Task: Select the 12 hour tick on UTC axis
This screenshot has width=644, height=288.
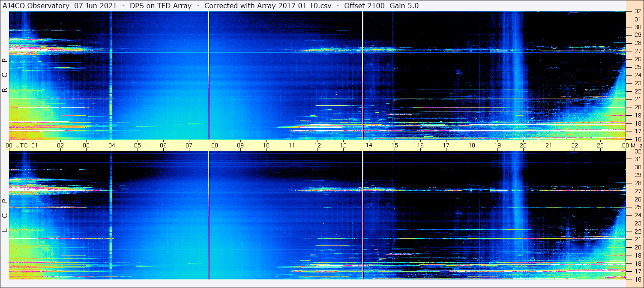Action: (318, 145)
